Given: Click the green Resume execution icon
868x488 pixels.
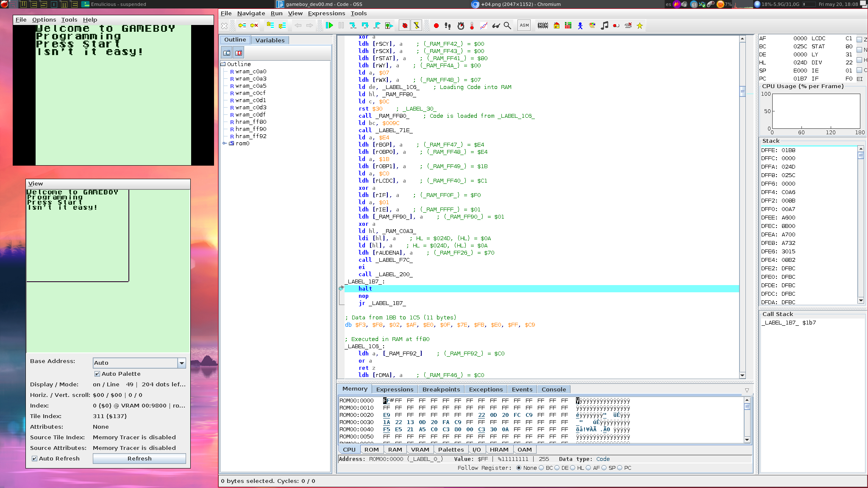Looking at the screenshot, I should [329, 25].
